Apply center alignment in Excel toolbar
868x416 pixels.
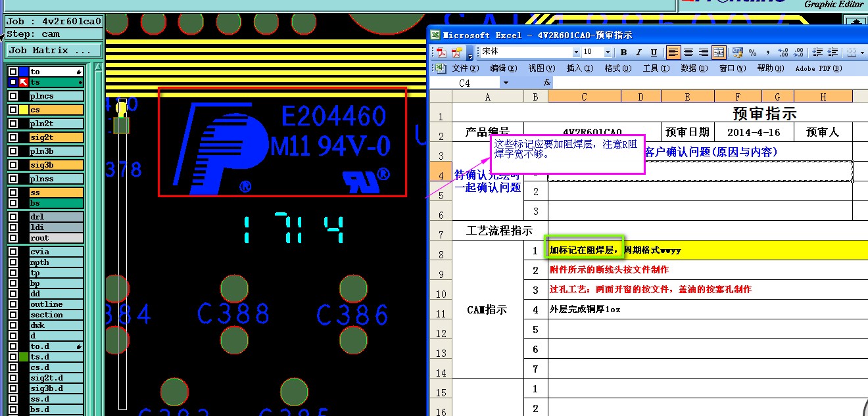click(x=688, y=53)
